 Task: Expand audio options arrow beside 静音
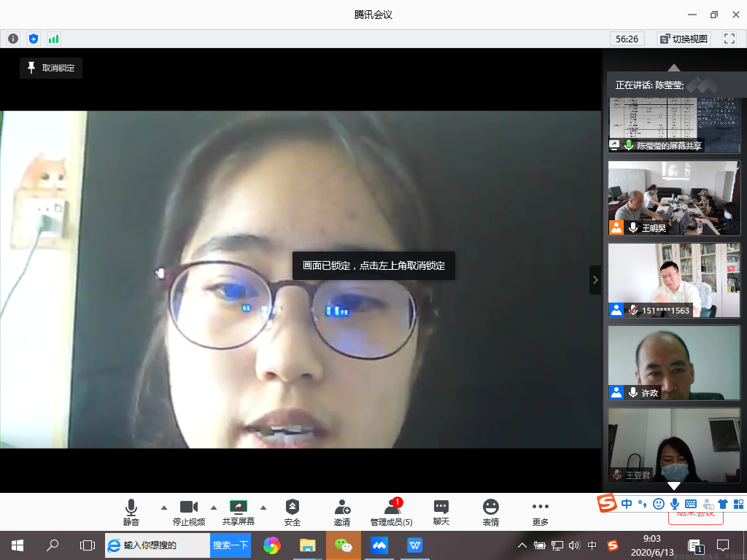163,507
